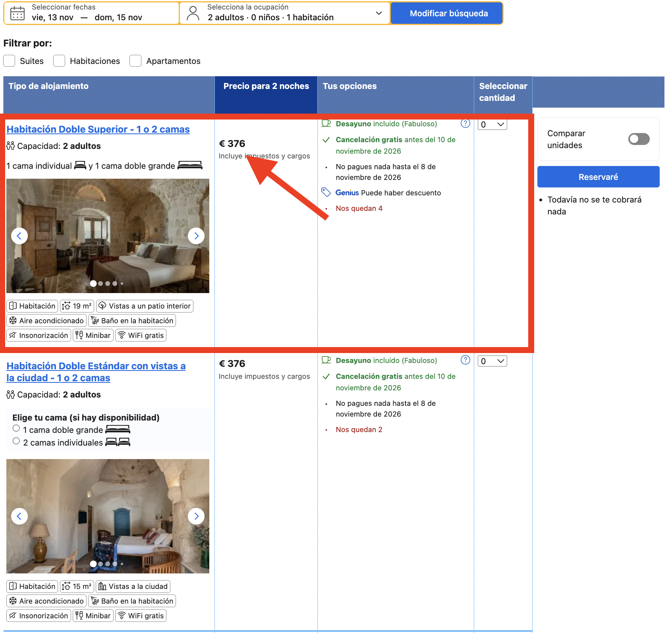Viewport: 672px width, 633px height.
Task: Click the Vistas a la ciudad badge
Action: (x=133, y=587)
